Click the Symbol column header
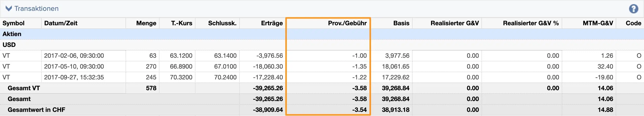 click(13, 23)
